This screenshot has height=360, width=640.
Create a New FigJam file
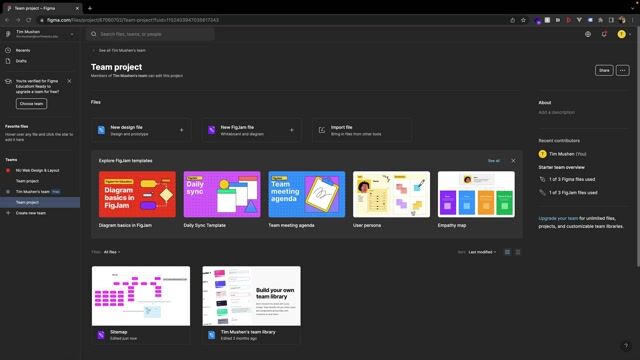point(251,130)
